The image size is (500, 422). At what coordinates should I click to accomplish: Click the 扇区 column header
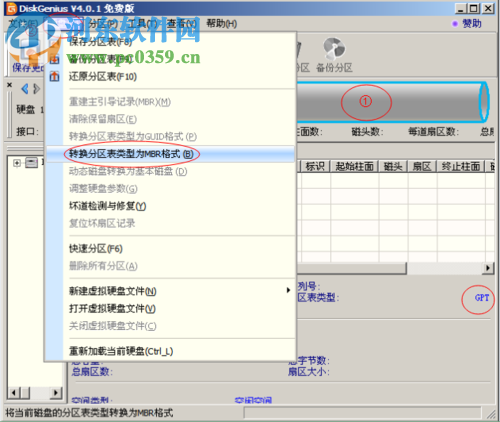tap(422, 166)
